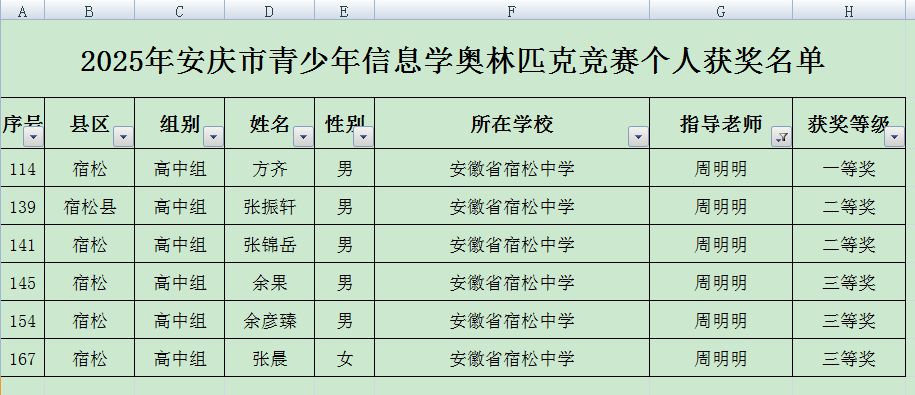Select 周明明 cell in 方齐's row

tap(721, 168)
